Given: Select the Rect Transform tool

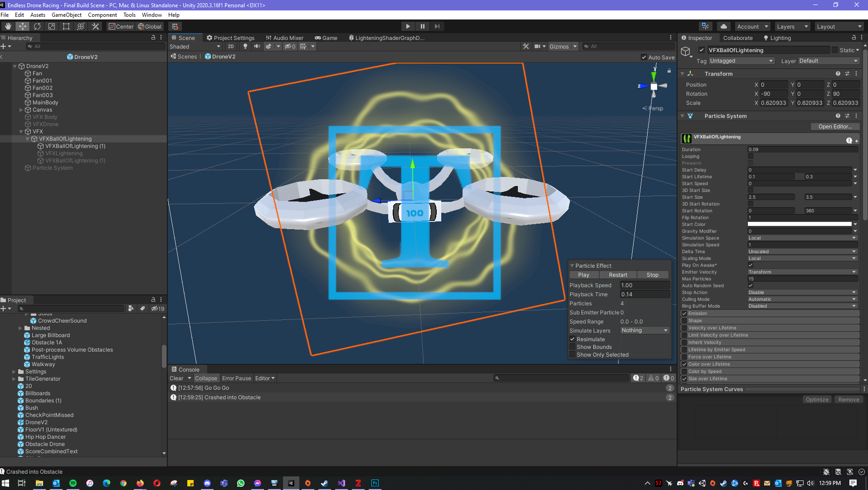Looking at the screenshot, I should click(66, 26).
